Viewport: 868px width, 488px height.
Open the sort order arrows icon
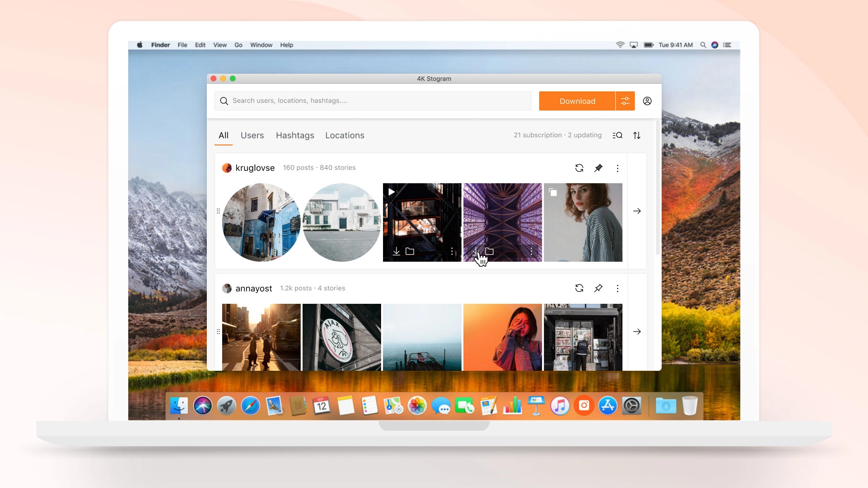click(637, 135)
